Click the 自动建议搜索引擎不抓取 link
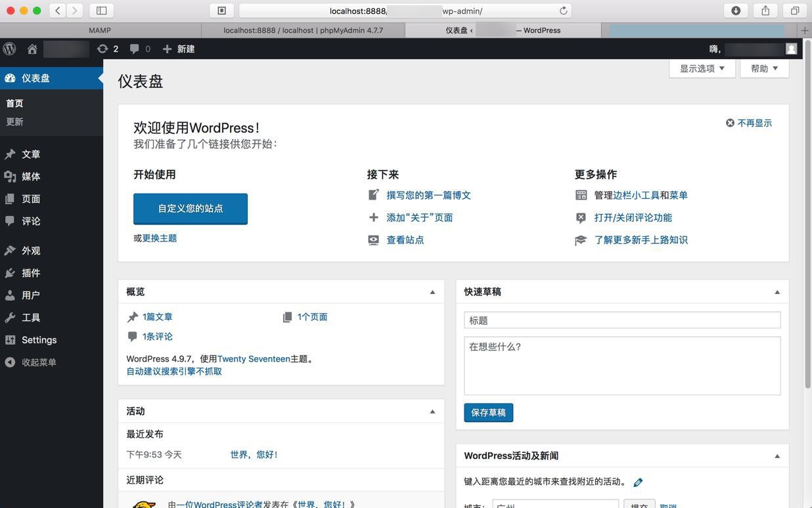 point(174,371)
